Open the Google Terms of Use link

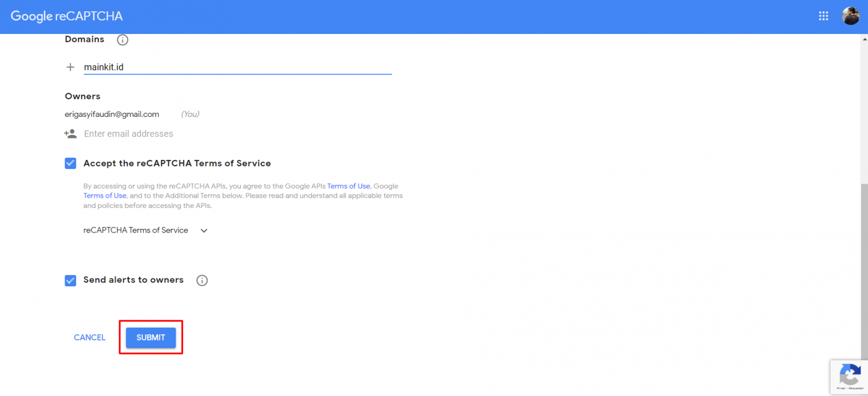pos(105,195)
